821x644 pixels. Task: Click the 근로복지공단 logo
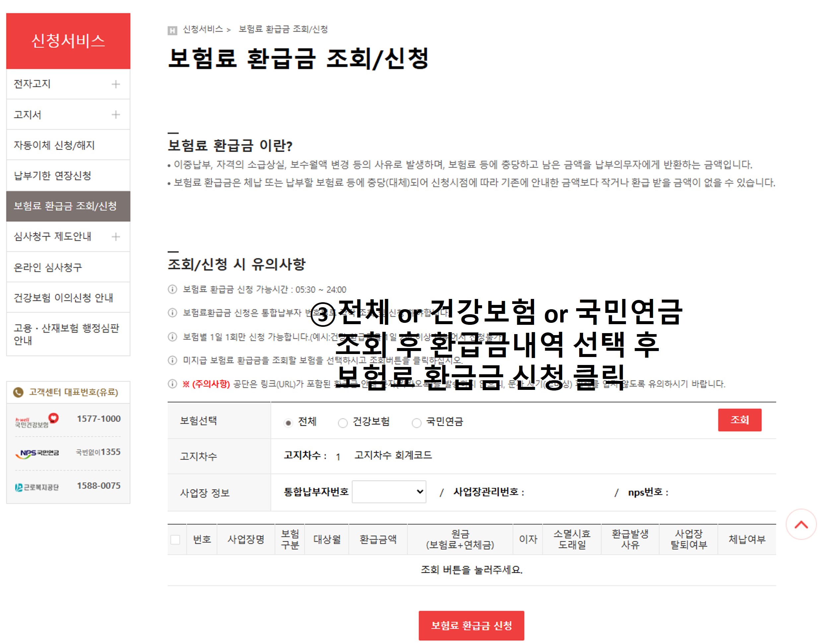[36, 487]
